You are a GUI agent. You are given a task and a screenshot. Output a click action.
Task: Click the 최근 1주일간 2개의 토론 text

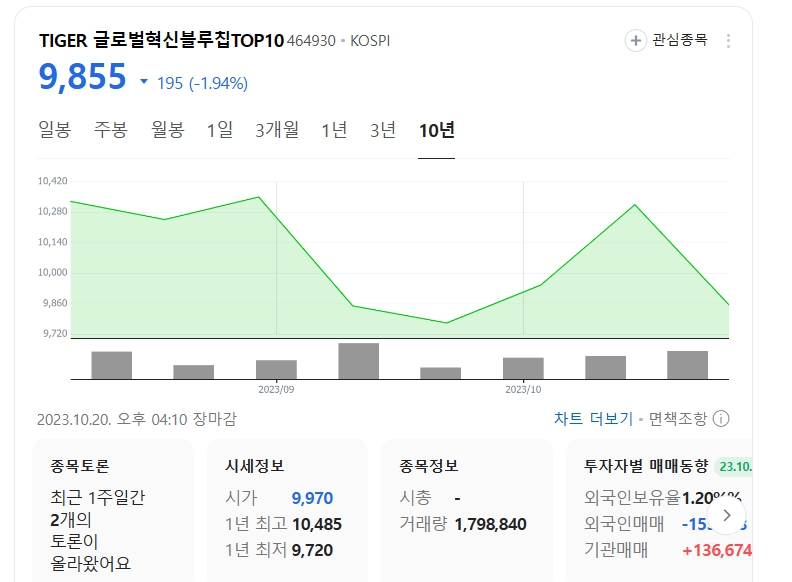[97, 530]
